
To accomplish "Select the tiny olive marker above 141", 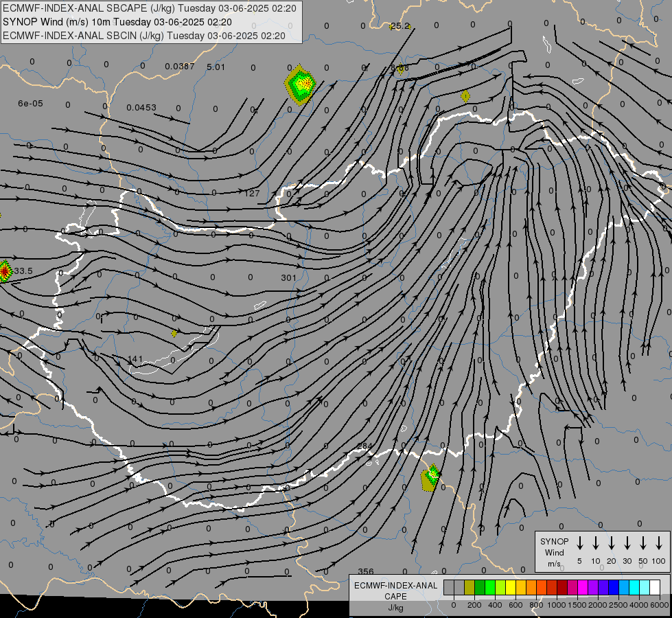I will tap(174, 333).
